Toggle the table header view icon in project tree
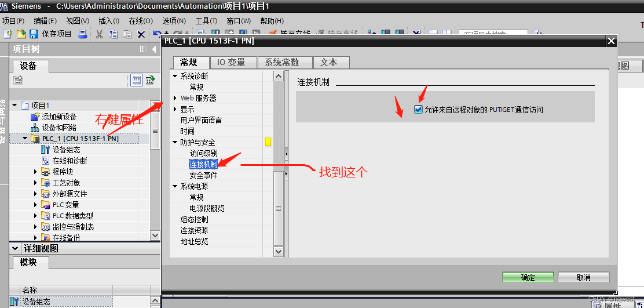Viewport: 644px width, 308px height. pos(136,80)
